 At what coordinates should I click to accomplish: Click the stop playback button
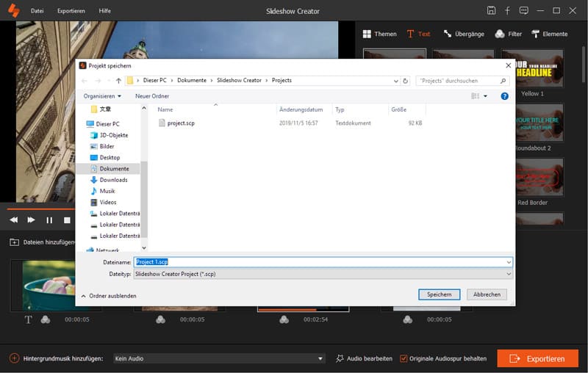pos(67,220)
